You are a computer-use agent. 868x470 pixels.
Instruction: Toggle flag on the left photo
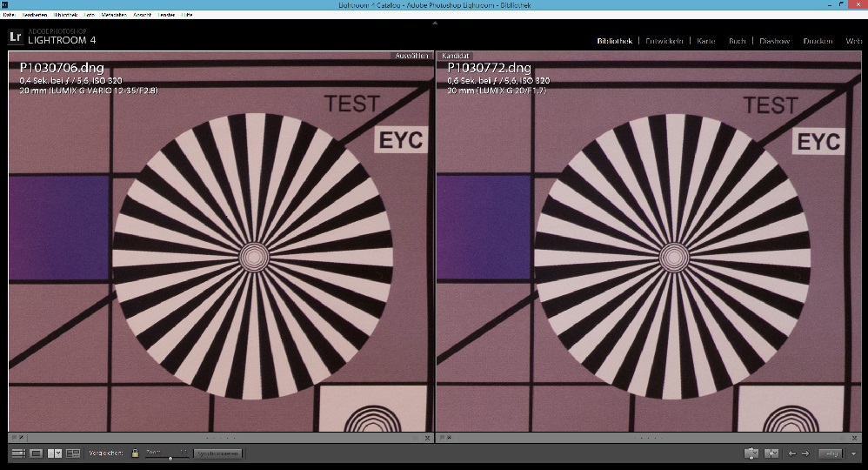(14, 438)
